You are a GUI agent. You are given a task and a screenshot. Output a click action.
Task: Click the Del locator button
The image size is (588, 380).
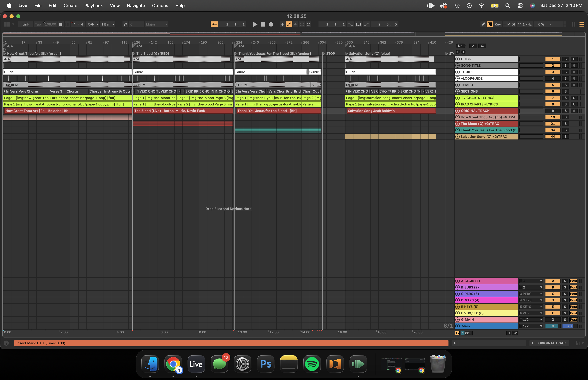pos(460,46)
